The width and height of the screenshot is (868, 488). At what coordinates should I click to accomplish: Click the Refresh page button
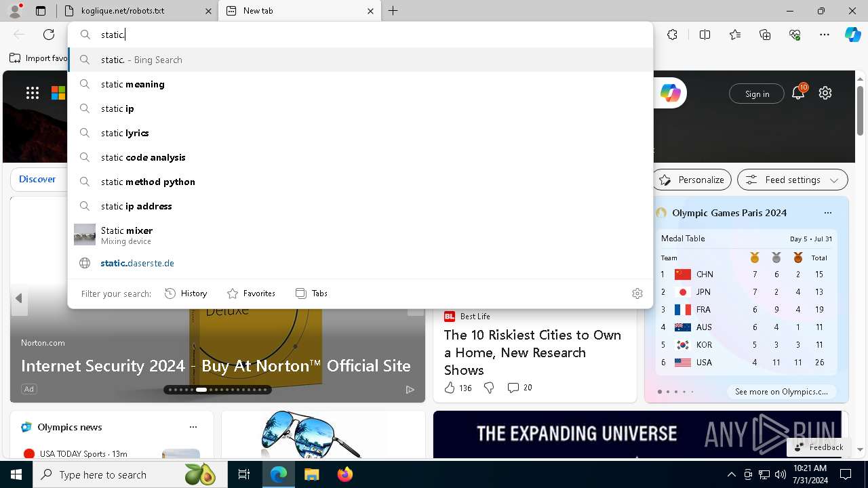tap(49, 35)
